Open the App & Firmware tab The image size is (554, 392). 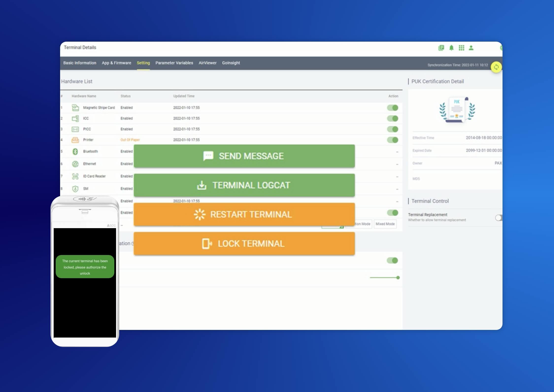click(117, 63)
